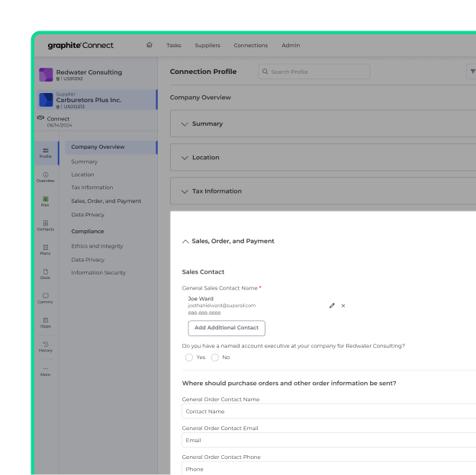This screenshot has width=476, height=475.
Task: Open the Plans sidebar icon
Action: pos(46,250)
